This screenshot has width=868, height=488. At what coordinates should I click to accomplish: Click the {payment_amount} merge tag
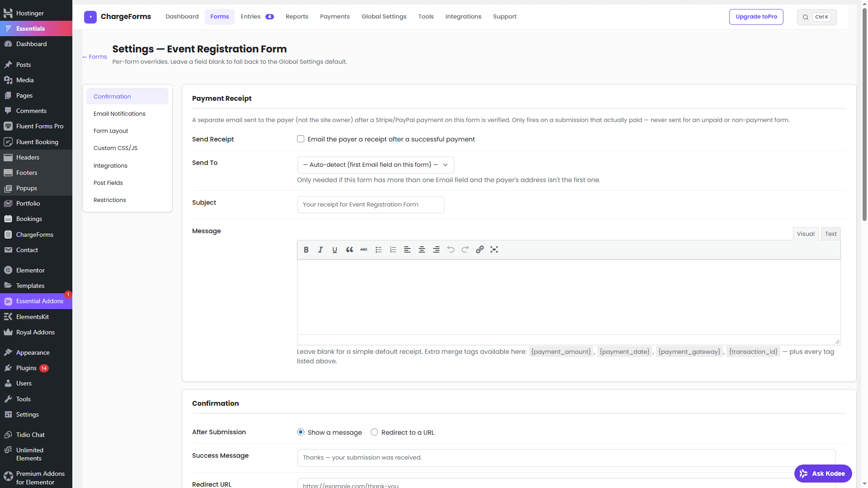[x=561, y=352]
